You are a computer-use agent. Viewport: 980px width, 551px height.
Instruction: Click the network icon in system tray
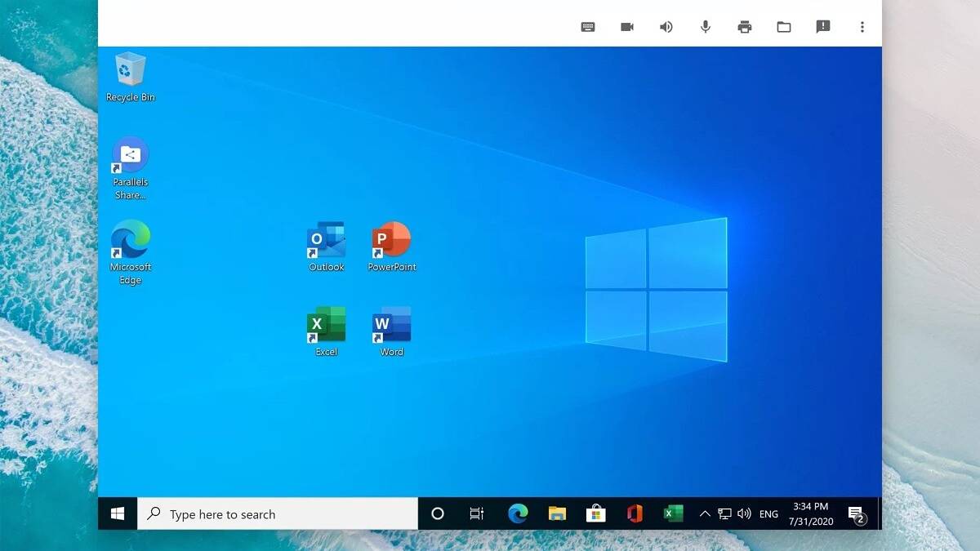(724, 514)
